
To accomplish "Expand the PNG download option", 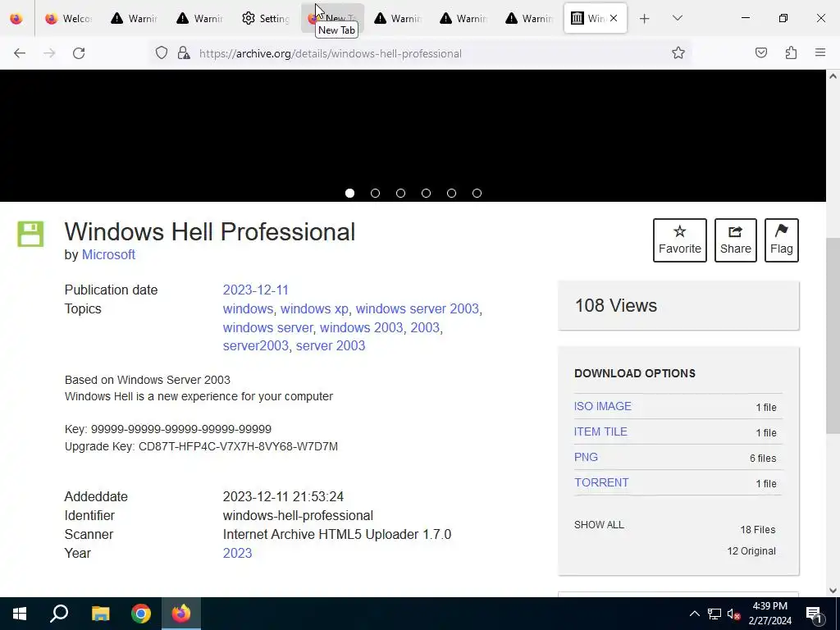I will [x=586, y=457].
